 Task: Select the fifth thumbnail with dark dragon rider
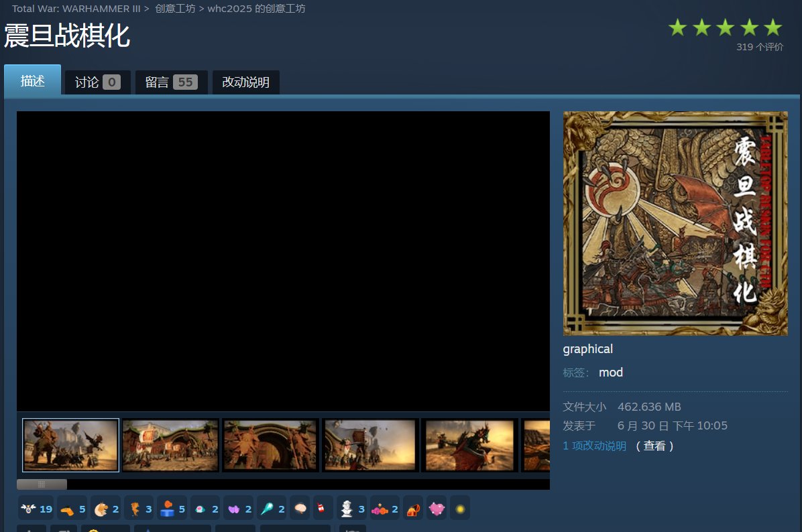pyautogui.click(x=469, y=445)
